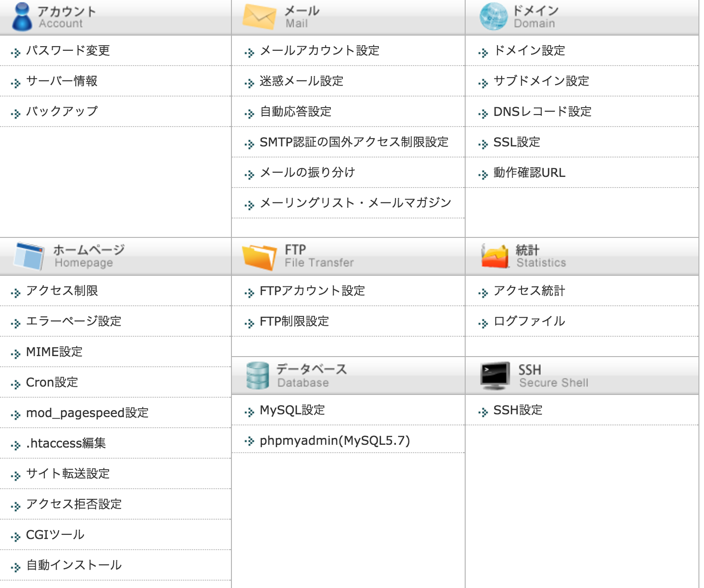Open アクセス統計 access statistics
Screen dimensions: 704x588
529,291
